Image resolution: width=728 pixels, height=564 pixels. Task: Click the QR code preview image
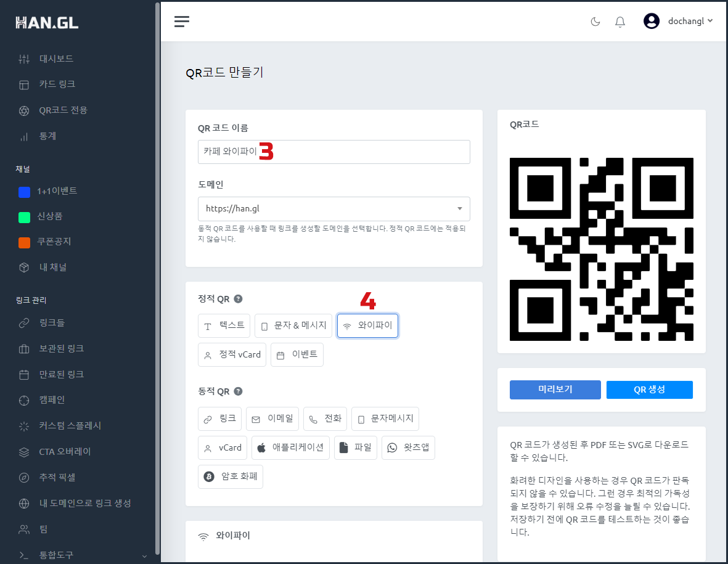[x=601, y=249]
